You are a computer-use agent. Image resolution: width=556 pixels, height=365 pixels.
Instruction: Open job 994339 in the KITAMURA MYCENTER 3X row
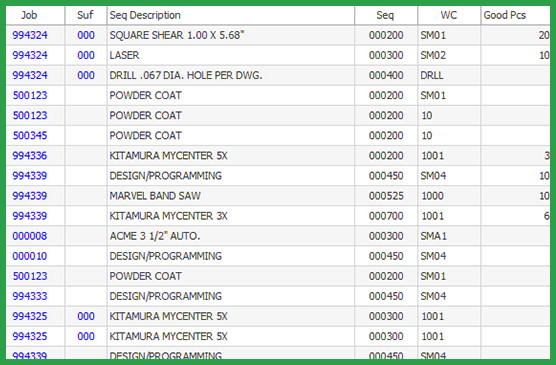coord(30,216)
